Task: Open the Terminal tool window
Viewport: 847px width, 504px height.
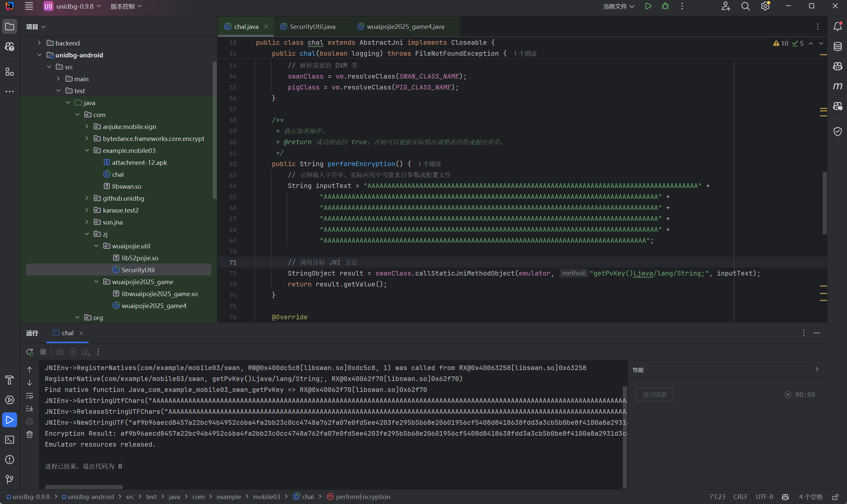Action: click(x=10, y=439)
